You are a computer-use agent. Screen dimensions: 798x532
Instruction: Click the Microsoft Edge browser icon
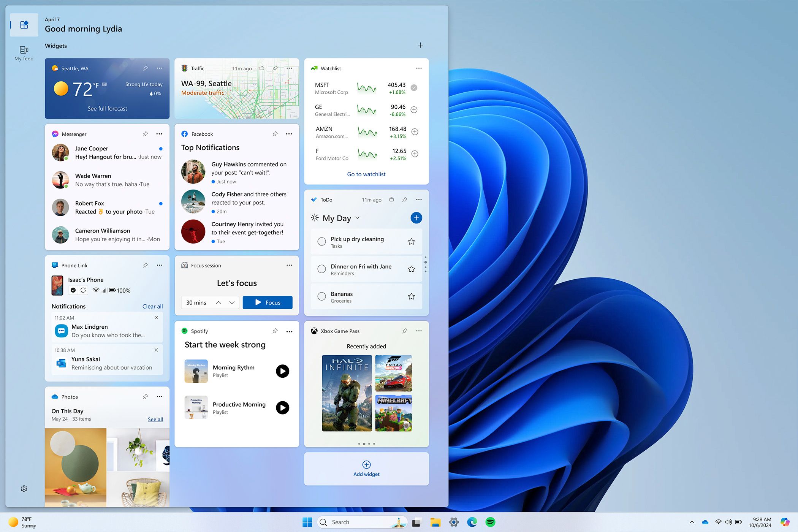[472, 522]
